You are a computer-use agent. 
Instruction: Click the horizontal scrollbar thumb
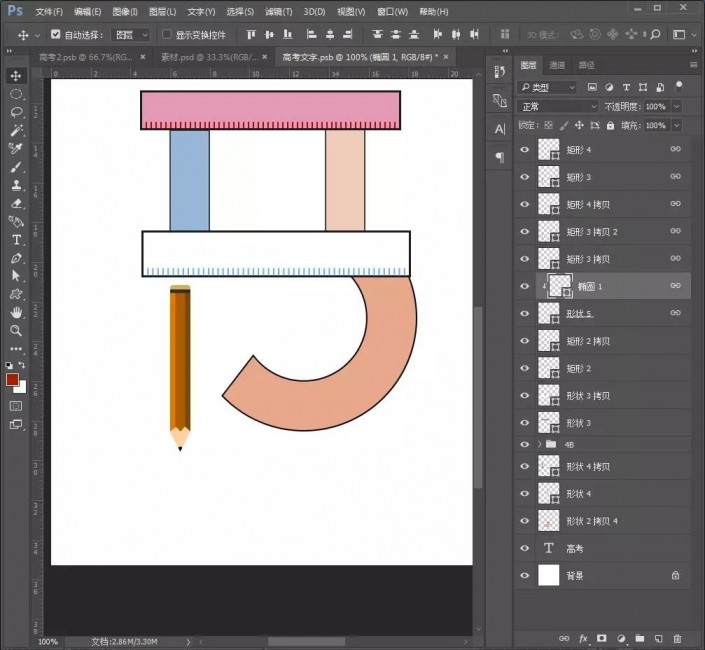(307, 641)
